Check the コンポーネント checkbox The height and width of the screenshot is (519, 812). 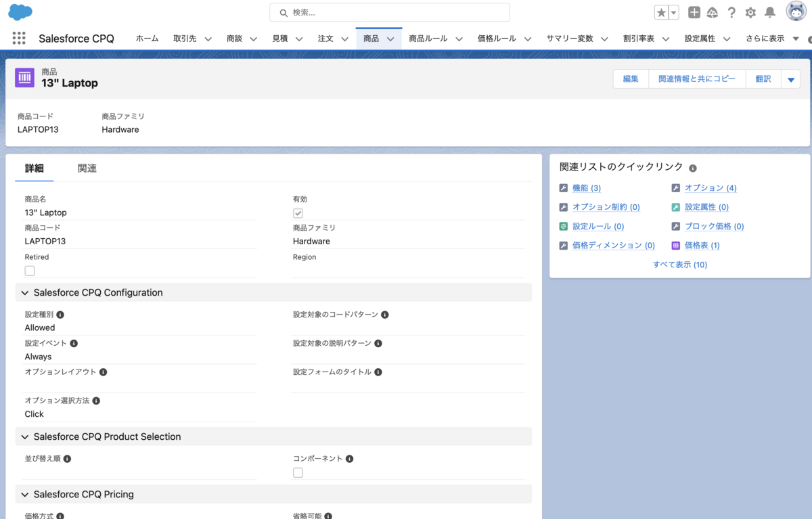(x=298, y=472)
